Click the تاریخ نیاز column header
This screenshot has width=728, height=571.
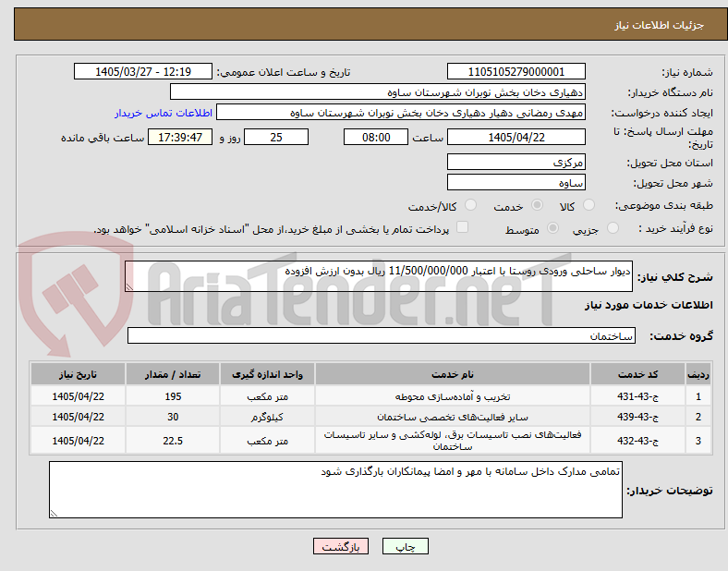[x=78, y=374]
